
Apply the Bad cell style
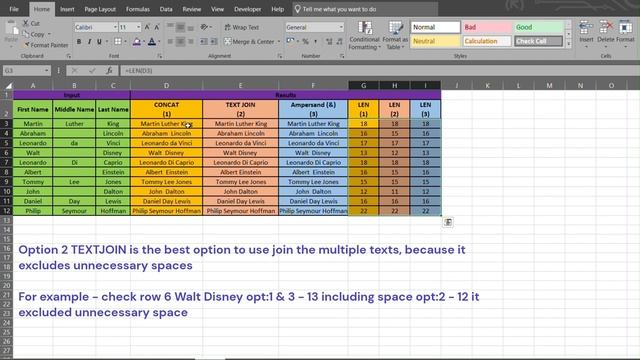coord(487,27)
